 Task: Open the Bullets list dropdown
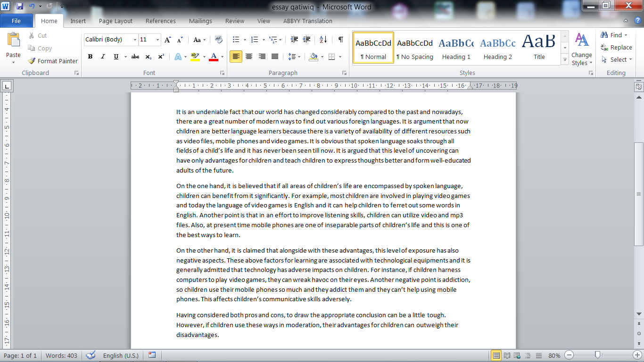[245, 40]
